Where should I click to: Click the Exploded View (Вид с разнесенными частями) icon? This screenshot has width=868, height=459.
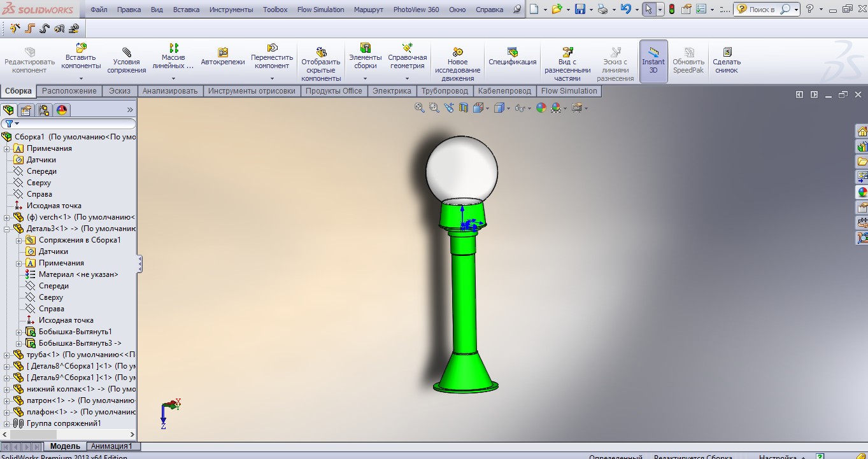[567, 62]
